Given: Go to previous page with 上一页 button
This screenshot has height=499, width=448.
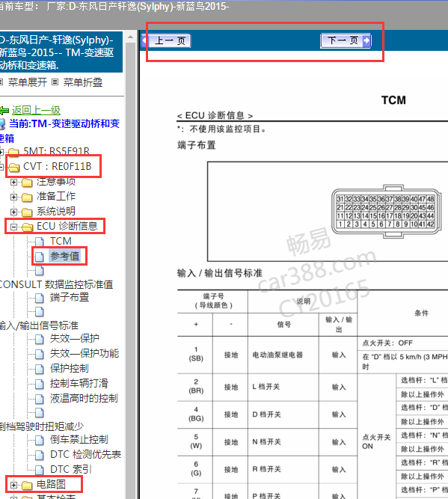Looking at the screenshot, I should [166, 40].
